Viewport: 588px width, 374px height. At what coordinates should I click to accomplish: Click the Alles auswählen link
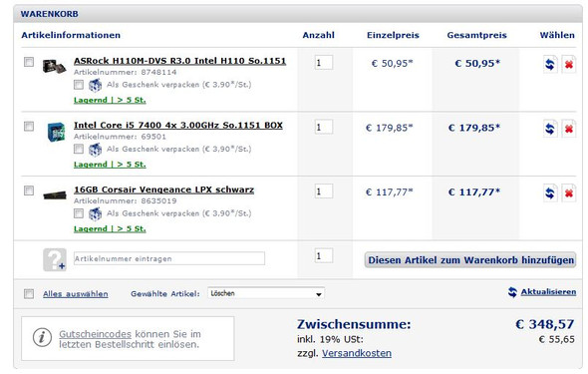tap(76, 294)
